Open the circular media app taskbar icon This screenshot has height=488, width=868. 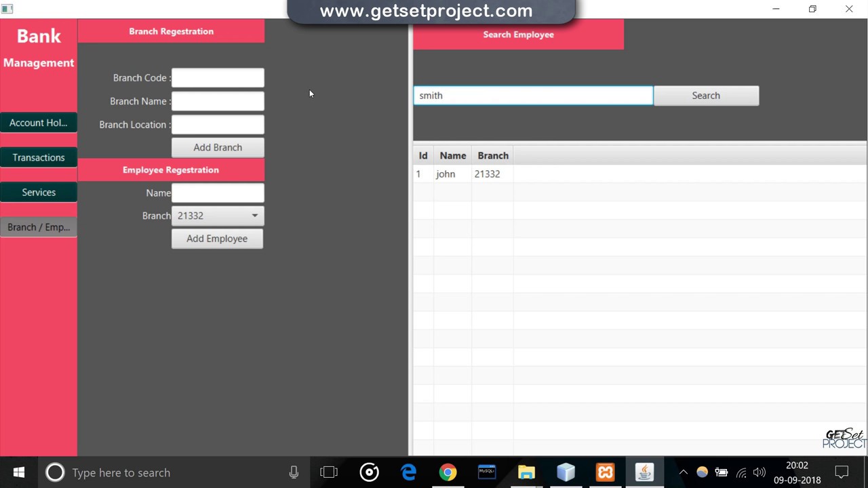pyautogui.click(x=370, y=472)
